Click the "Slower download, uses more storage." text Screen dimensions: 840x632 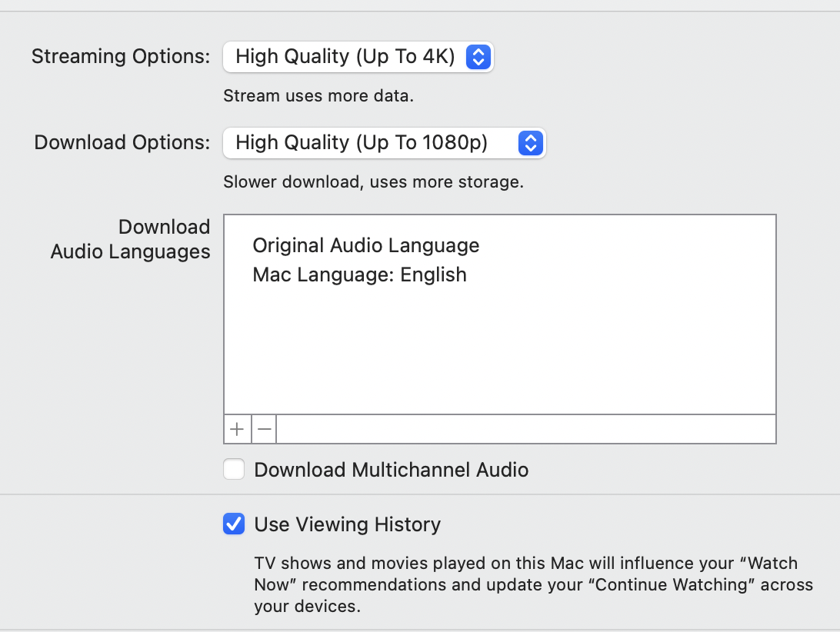click(373, 182)
